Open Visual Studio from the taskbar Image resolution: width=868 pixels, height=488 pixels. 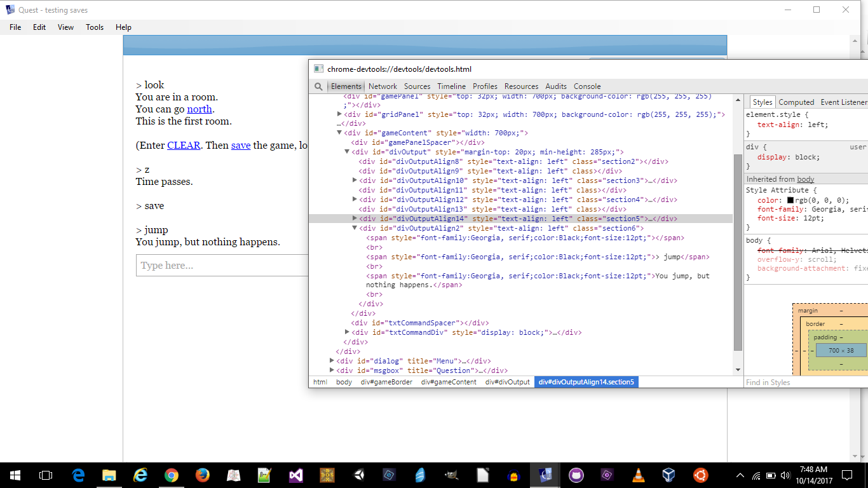click(296, 475)
